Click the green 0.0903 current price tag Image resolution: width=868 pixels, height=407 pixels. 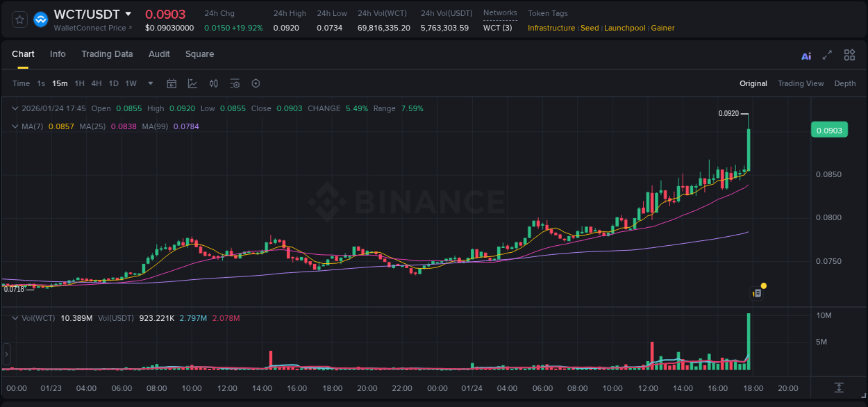829,129
